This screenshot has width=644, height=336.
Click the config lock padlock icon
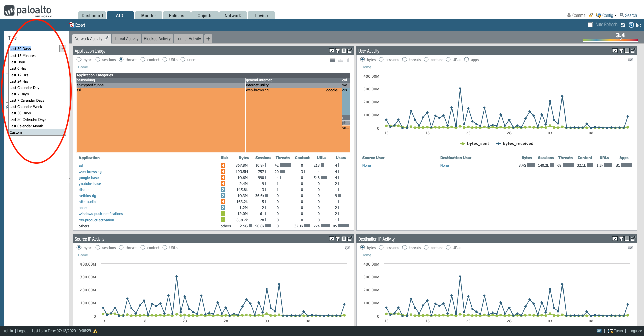(591, 15)
